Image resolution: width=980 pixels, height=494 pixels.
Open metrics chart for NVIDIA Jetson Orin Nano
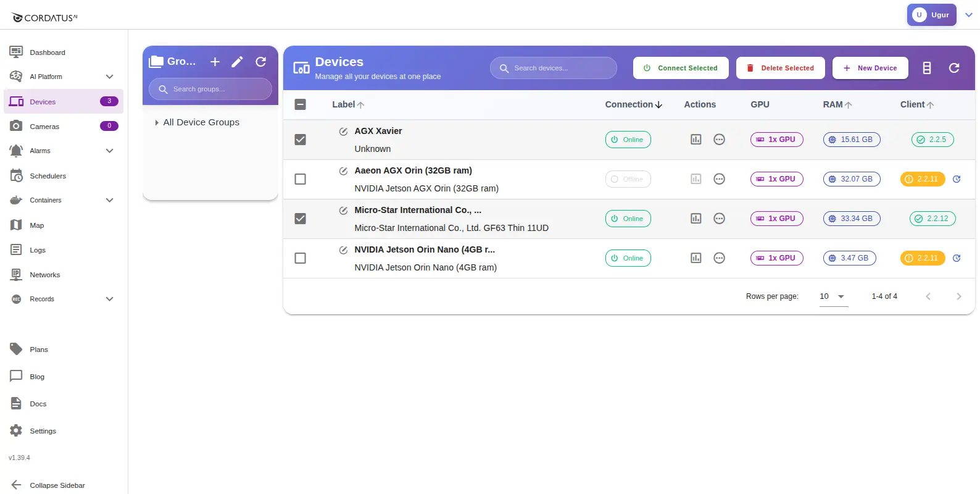point(696,258)
